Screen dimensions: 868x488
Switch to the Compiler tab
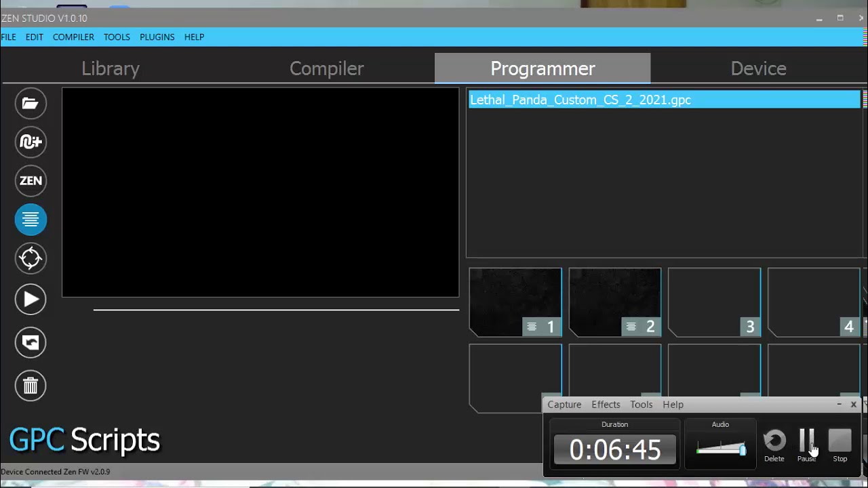pos(327,68)
